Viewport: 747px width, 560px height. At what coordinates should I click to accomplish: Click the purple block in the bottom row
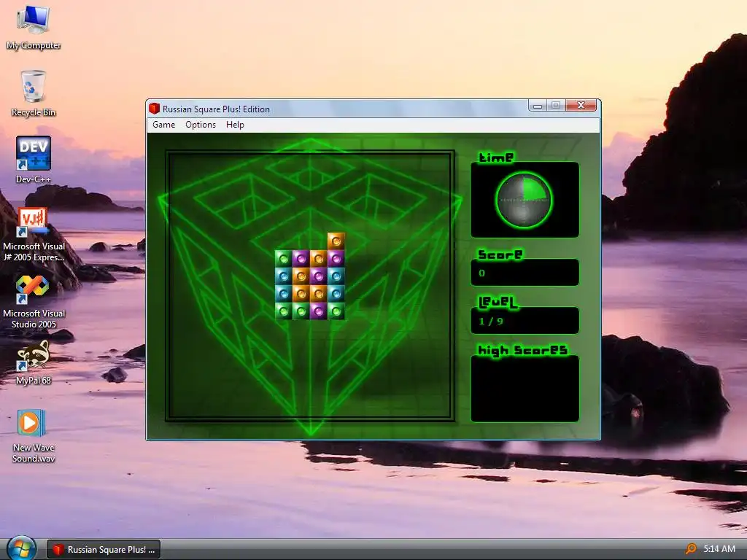click(x=318, y=311)
